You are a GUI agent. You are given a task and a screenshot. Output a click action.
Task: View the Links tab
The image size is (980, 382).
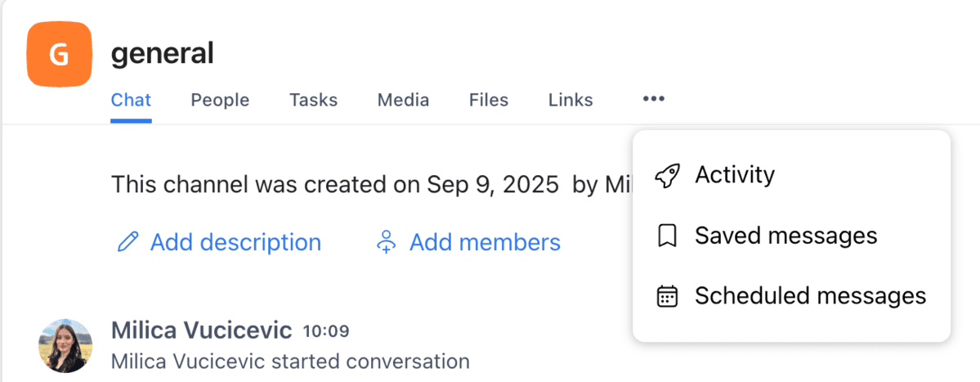pyautogui.click(x=571, y=100)
